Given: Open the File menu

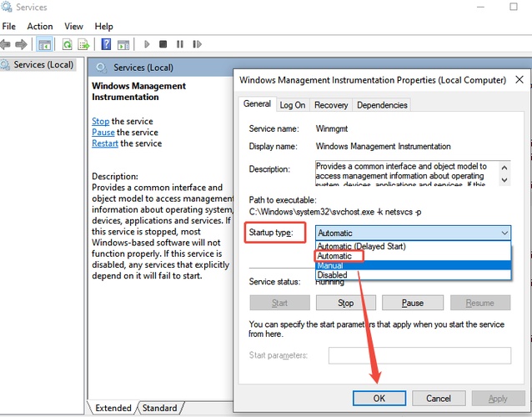Looking at the screenshot, I should [9, 26].
